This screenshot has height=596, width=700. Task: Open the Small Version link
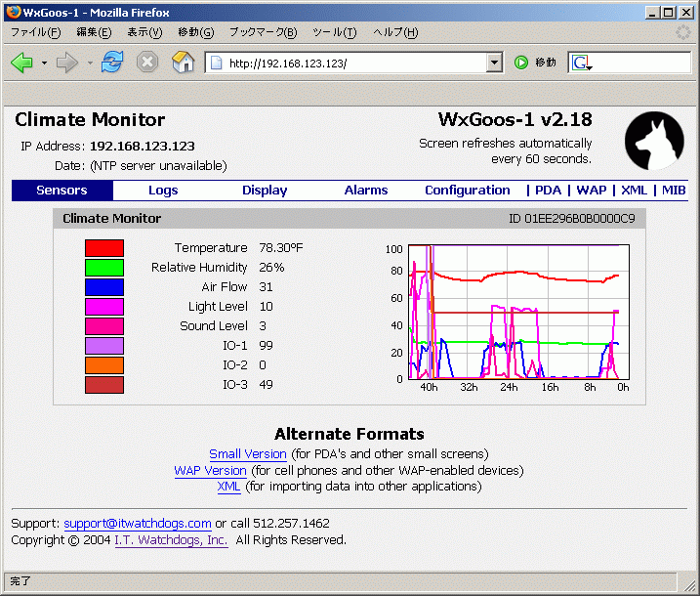point(248,454)
